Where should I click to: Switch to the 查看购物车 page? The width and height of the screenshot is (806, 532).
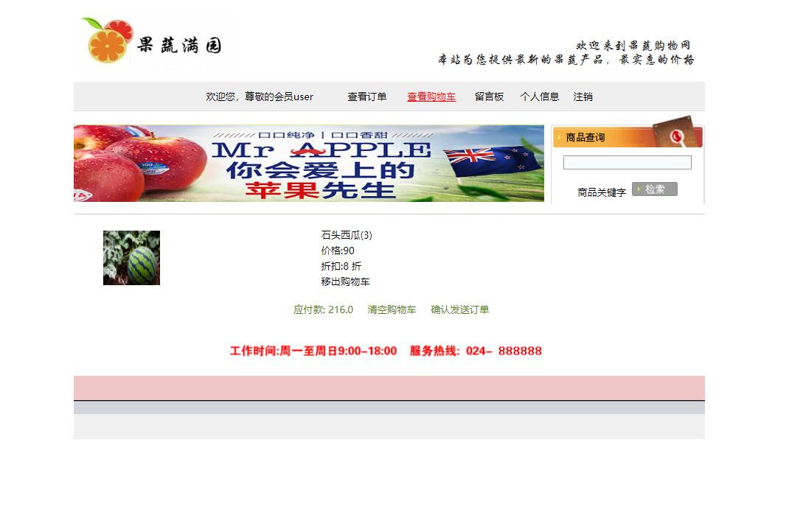point(431,97)
